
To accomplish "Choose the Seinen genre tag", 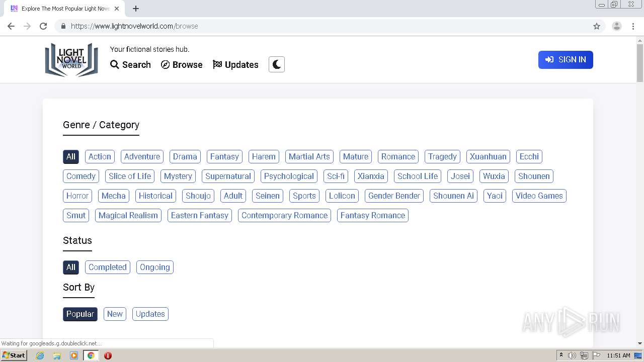I will click(x=268, y=196).
